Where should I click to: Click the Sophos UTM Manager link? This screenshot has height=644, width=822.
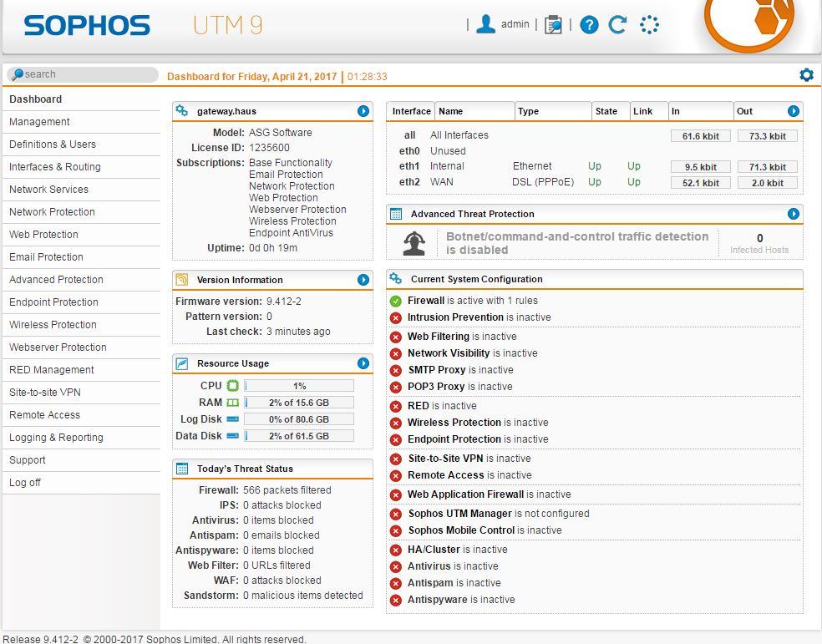tap(459, 514)
